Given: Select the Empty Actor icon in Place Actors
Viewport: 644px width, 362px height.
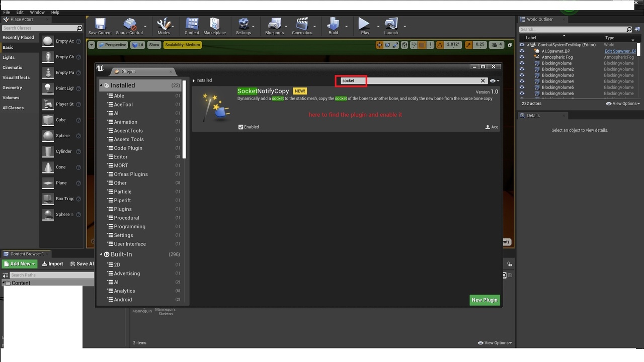Looking at the screenshot, I should pyautogui.click(x=48, y=41).
